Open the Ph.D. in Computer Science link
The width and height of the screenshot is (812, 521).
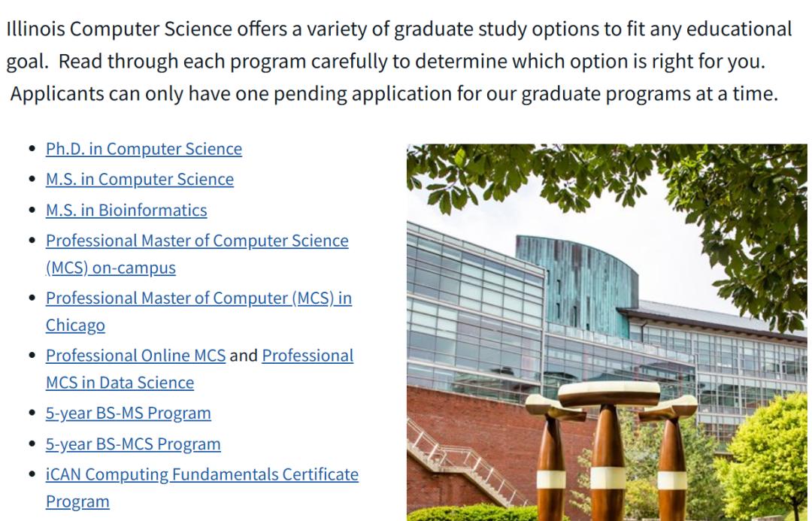(144, 149)
